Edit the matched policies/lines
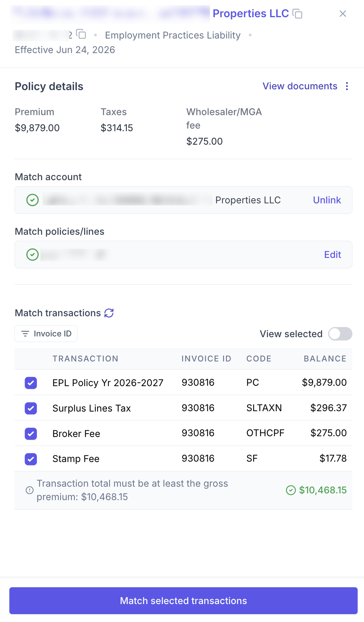The height and width of the screenshot is (622, 364). click(333, 255)
